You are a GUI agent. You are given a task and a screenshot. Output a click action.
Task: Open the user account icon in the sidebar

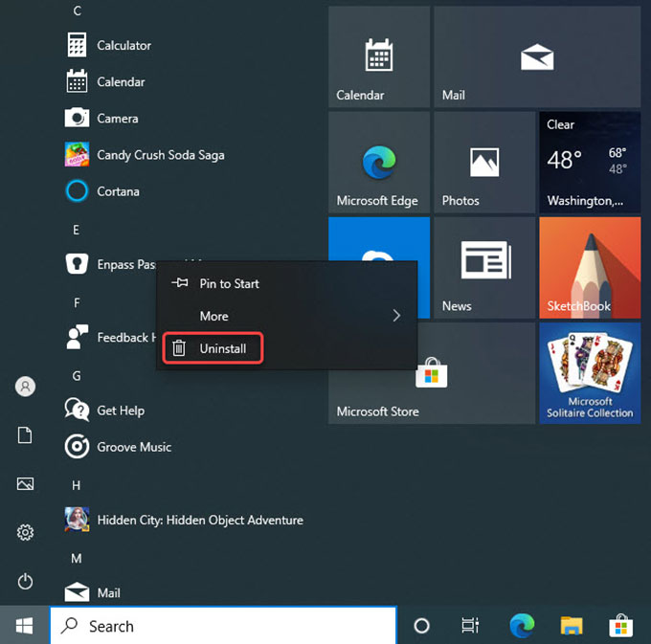(25, 387)
